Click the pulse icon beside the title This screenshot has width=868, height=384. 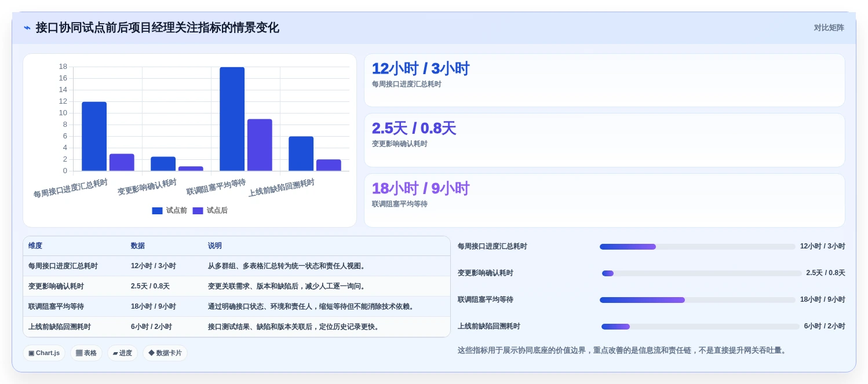coord(27,28)
